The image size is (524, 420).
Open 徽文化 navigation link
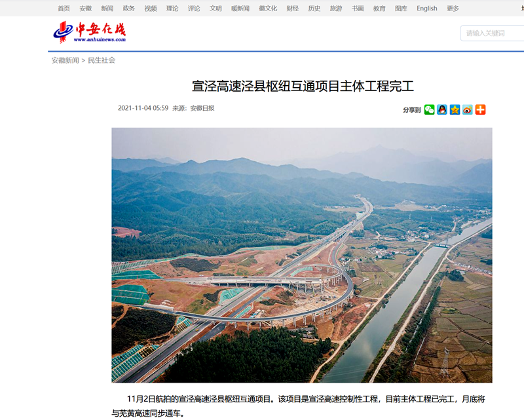click(267, 9)
